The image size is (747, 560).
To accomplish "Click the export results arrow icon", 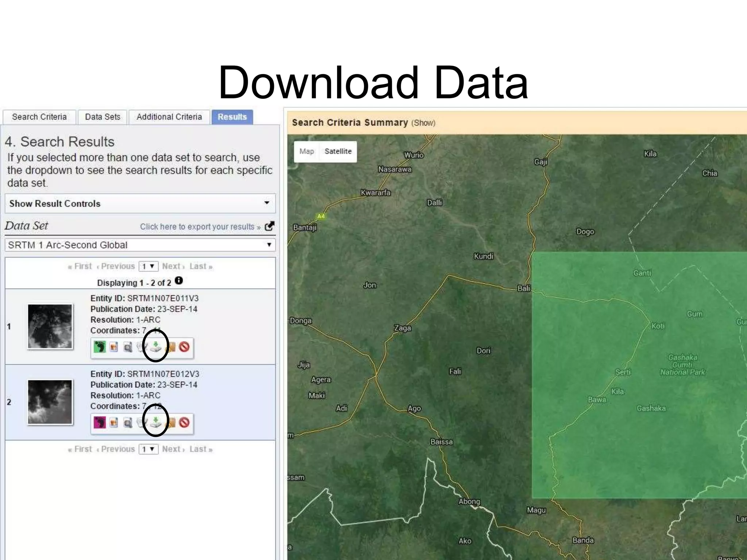I will tap(269, 226).
